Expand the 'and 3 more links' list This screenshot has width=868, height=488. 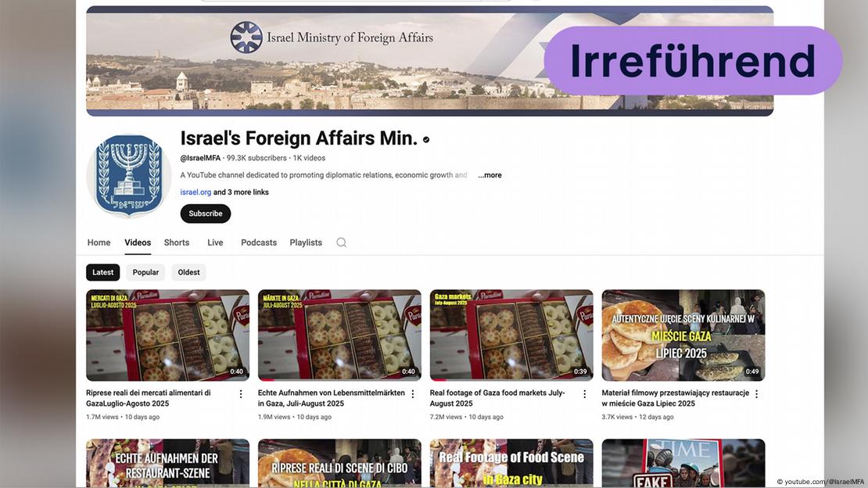pyautogui.click(x=241, y=192)
